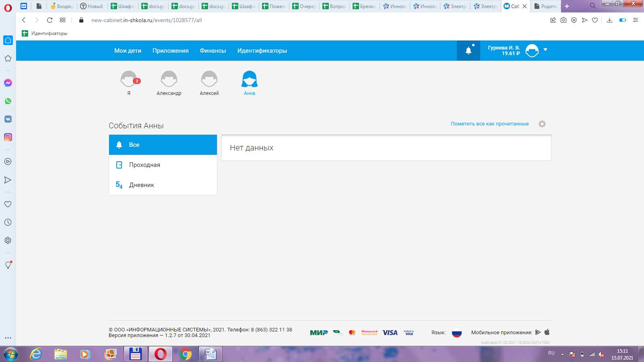Reload the page
Image resolution: width=644 pixels, height=362 pixels.
pos(50,20)
